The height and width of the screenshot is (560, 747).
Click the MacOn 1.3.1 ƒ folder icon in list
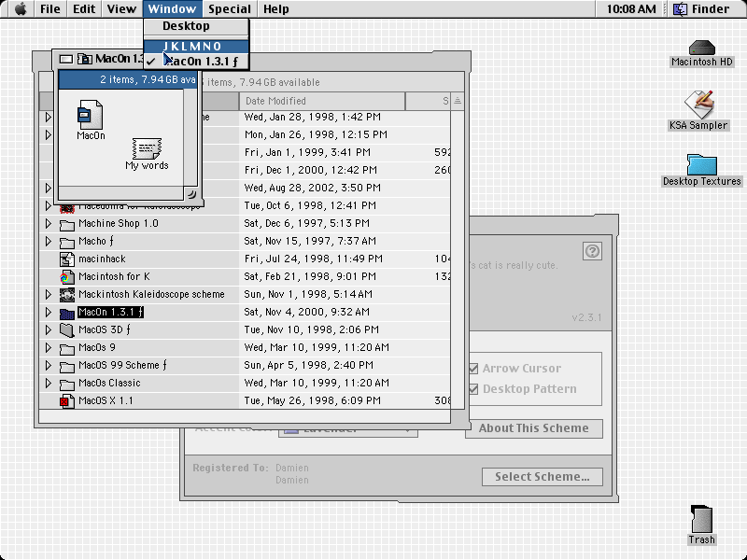point(66,313)
